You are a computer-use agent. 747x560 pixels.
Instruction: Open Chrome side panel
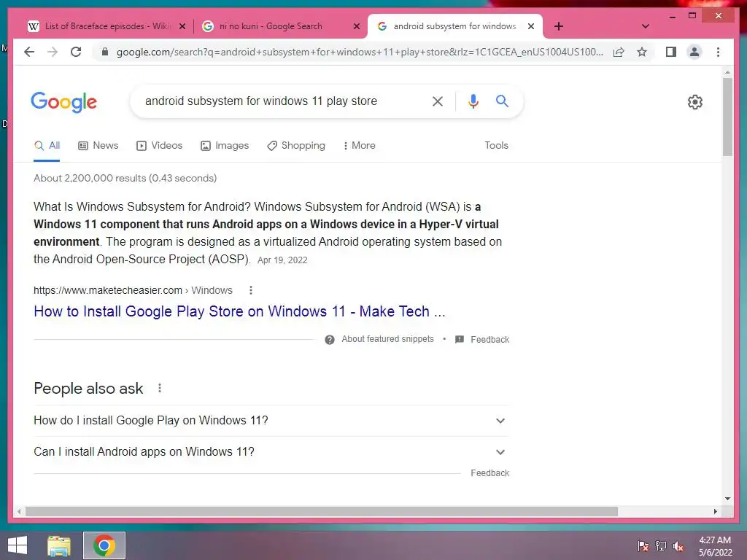pos(671,52)
